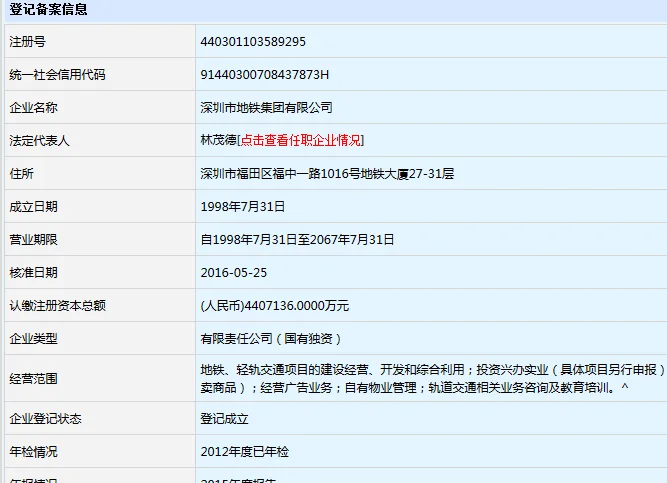
Task: Click the 住所 row label
Action: [21, 174]
